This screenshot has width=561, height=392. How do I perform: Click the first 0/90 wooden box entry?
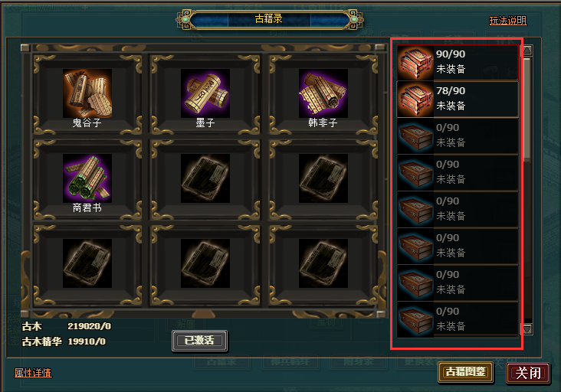(x=458, y=136)
